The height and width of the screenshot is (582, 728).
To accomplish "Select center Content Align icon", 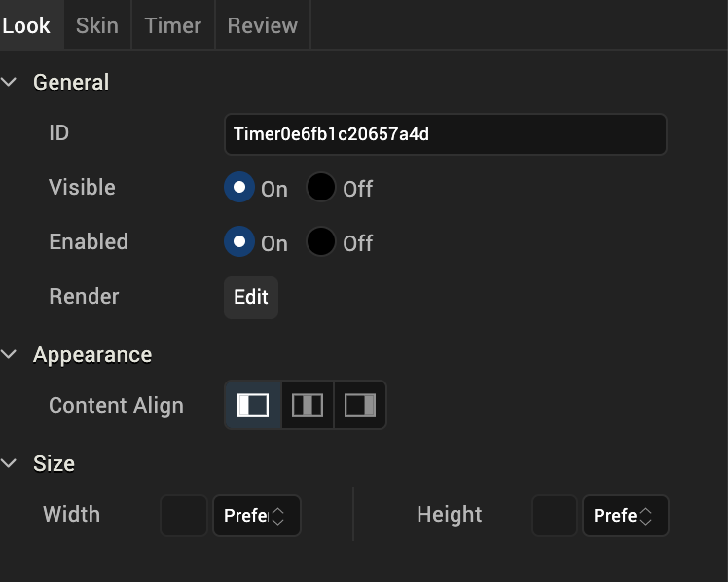I will click(x=308, y=405).
